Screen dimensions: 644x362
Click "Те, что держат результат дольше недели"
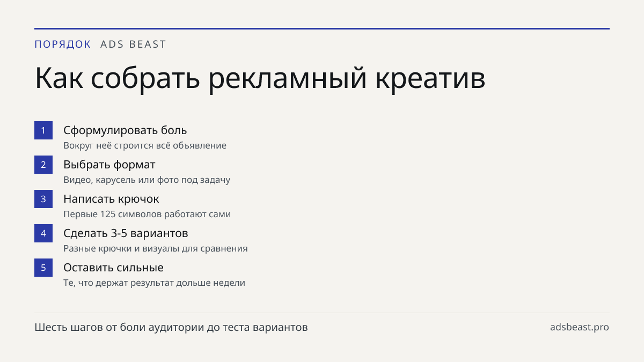154,283
